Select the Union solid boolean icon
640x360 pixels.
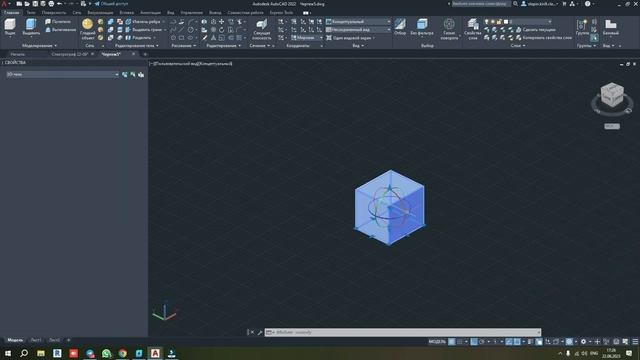(x=111, y=22)
